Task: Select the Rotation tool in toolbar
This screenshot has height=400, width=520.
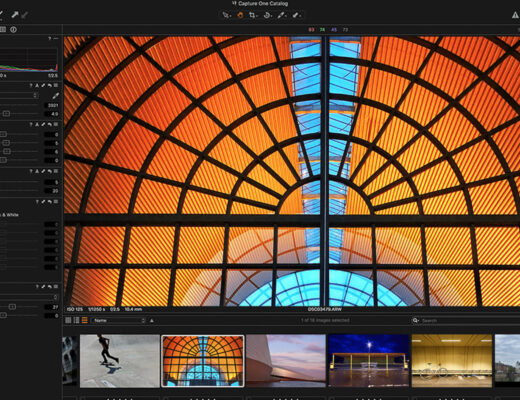Action: pyautogui.click(x=267, y=15)
